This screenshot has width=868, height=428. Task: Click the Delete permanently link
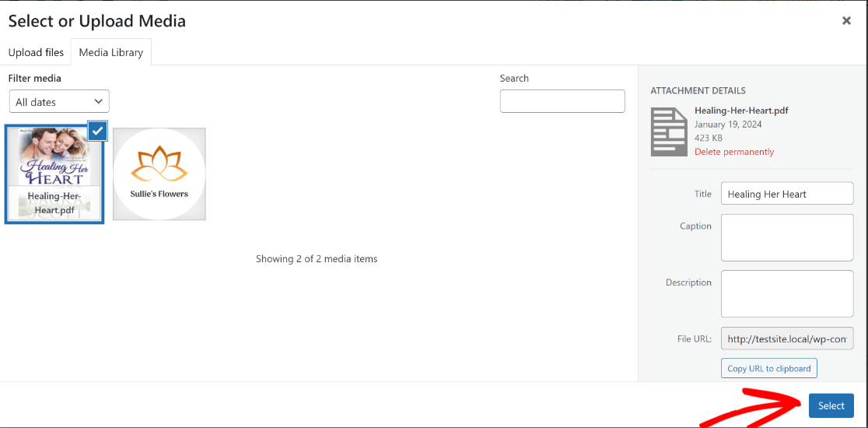(x=734, y=152)
